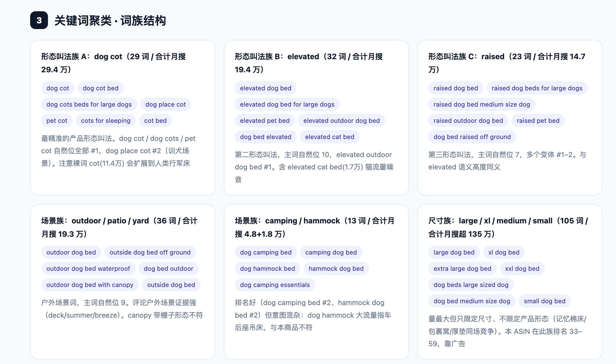Click 'dog camping essentials' chip
The width and height of the screenshot is (616, 364).
[275, 285]
